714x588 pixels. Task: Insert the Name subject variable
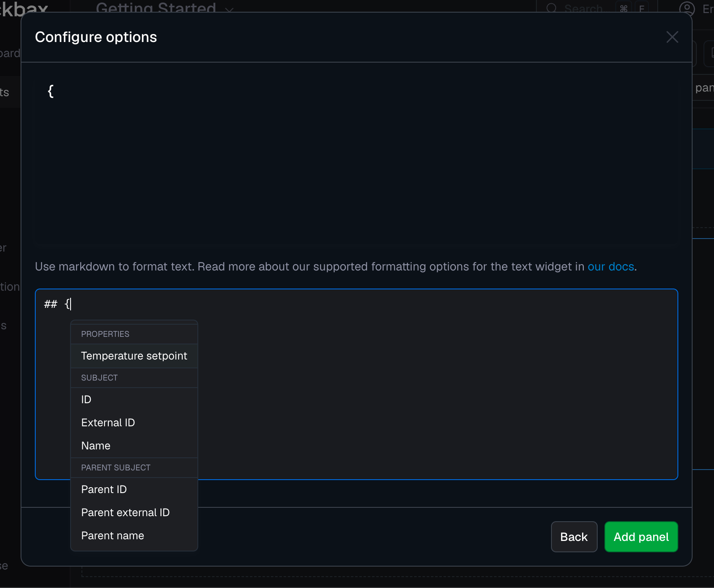(134, 446)
